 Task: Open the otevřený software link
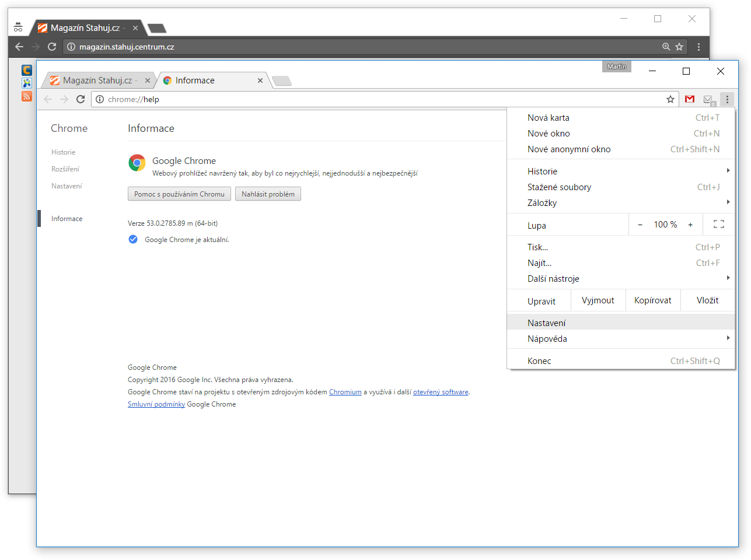point(441,392)
